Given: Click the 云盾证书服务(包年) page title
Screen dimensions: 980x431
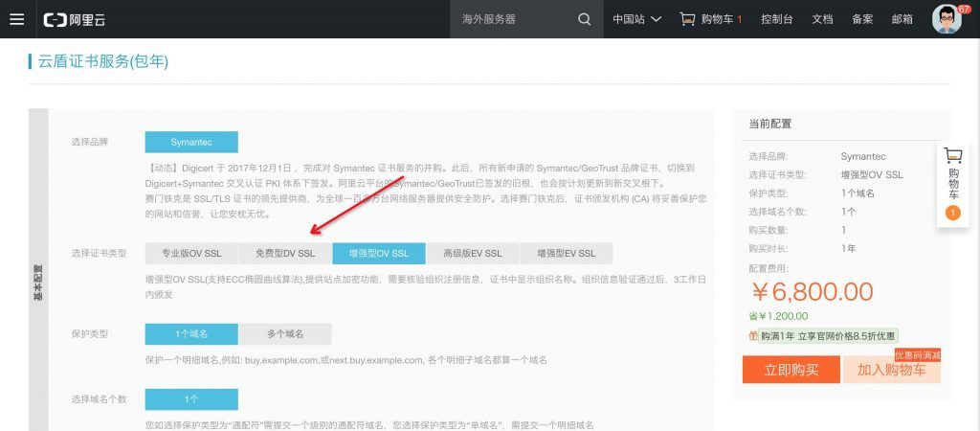Looking at the screenshot, I should click(103, 61).
